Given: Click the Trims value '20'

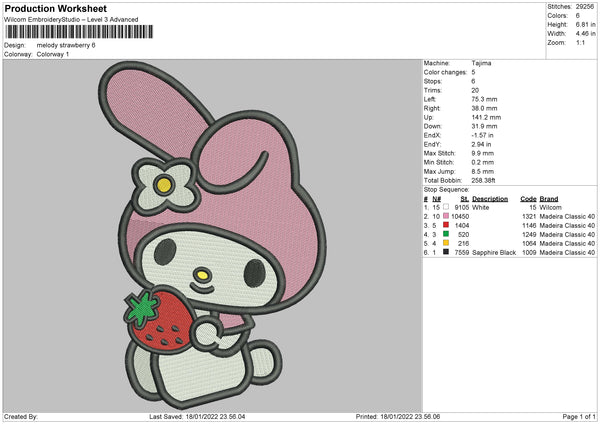Looking at the screenshot, I should click(475, 90).
